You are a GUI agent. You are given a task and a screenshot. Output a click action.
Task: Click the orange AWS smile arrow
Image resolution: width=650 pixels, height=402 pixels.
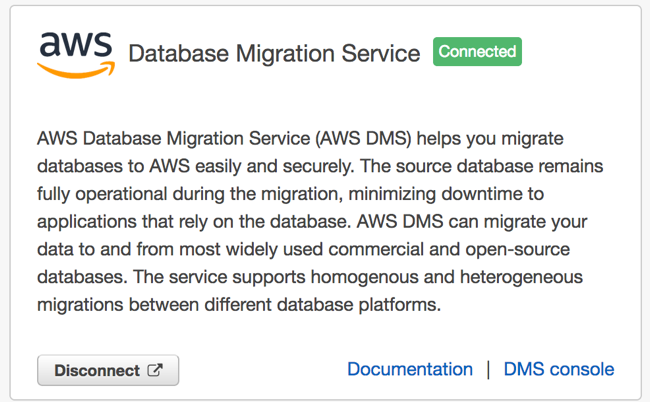pyautogui.click(x=76, y=70)
